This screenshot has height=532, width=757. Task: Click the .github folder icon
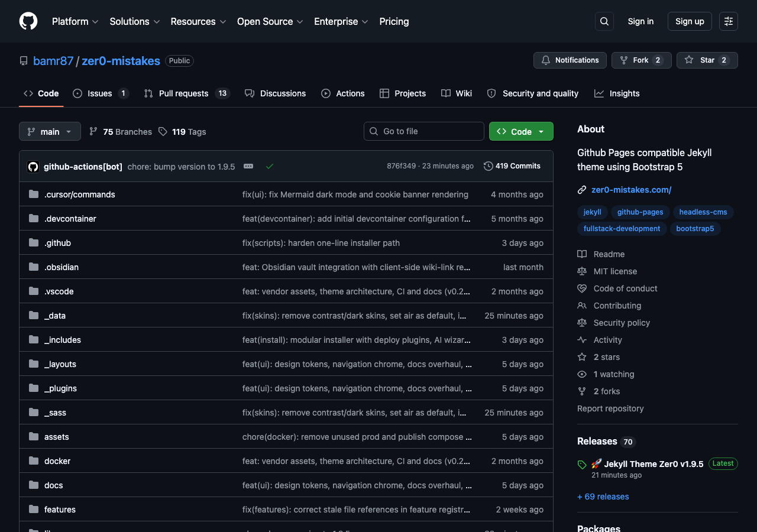pyautogui.click(x=34, y=243)
